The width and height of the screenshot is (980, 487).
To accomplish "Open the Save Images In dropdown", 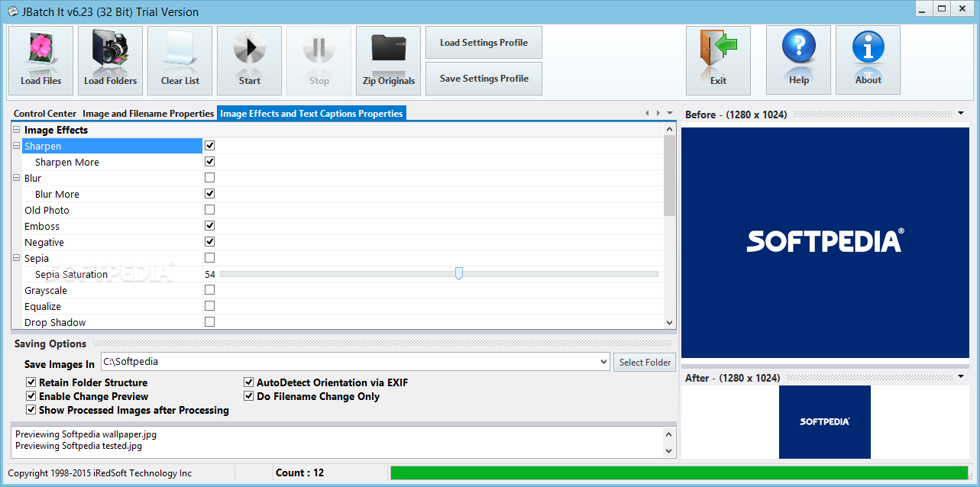I will (604, 362).
